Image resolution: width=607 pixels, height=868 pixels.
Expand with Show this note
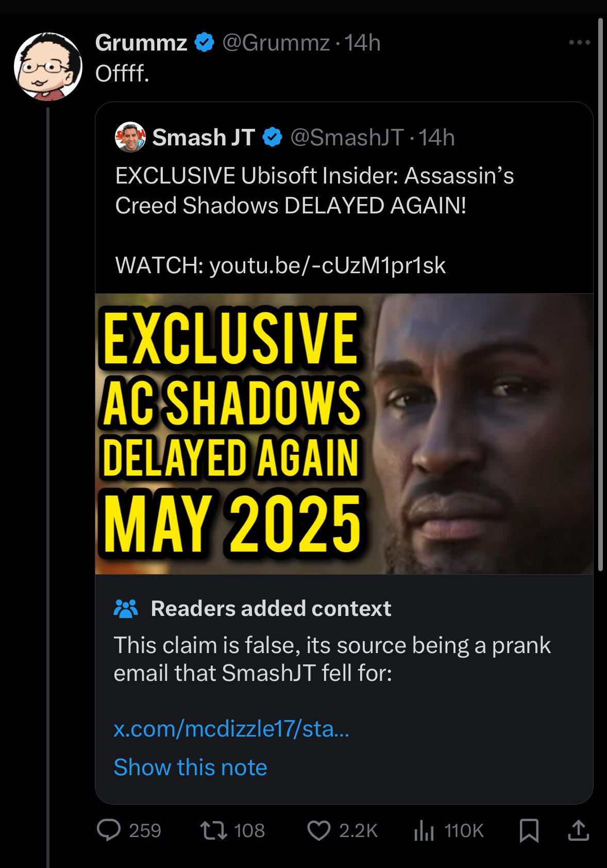pos(190,767)
